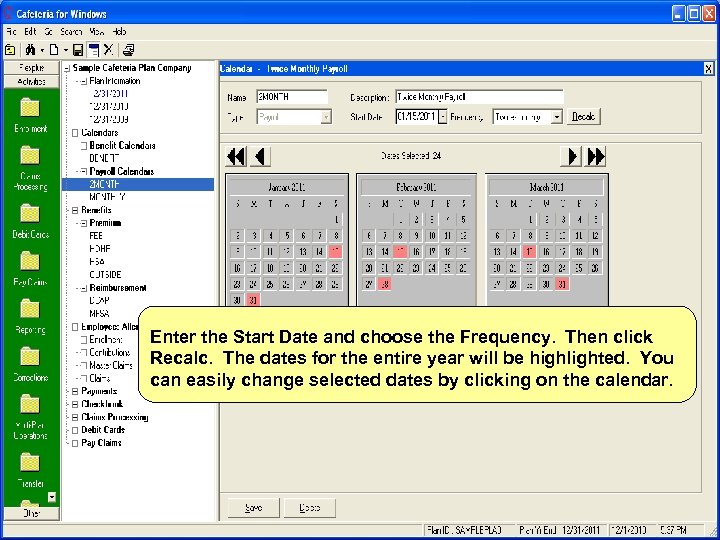Open the Go menu
Viewport: 720px width, 540px height.
click(49, 32)
